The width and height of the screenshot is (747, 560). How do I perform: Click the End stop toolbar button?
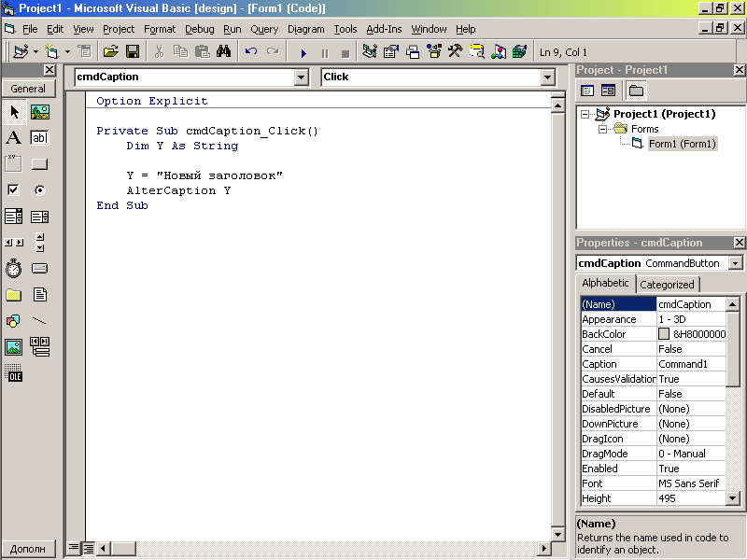345,52
